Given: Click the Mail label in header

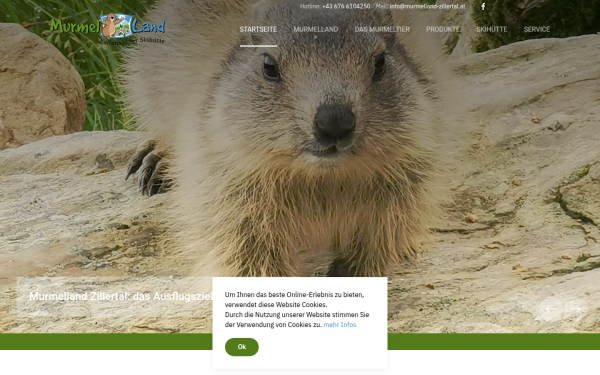Looking at the screenshot, I should 382,6.
